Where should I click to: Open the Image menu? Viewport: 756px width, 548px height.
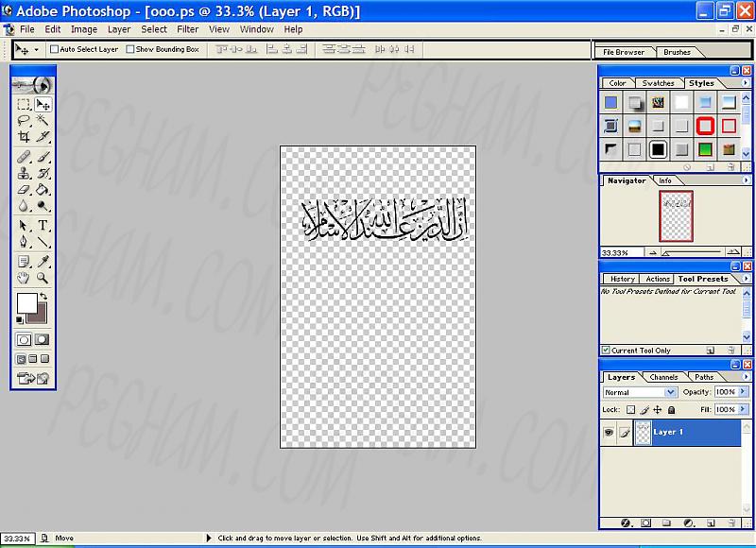tap(84, 29)
